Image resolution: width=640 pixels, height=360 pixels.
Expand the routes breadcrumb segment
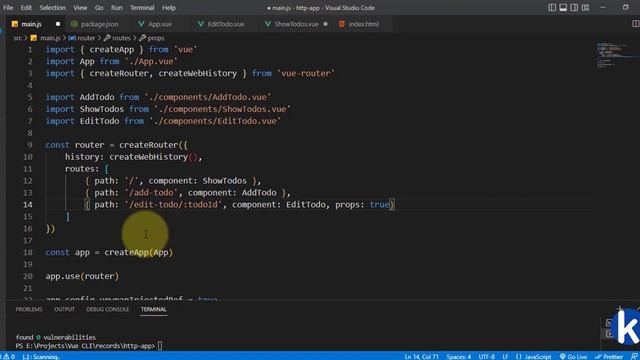121,38
